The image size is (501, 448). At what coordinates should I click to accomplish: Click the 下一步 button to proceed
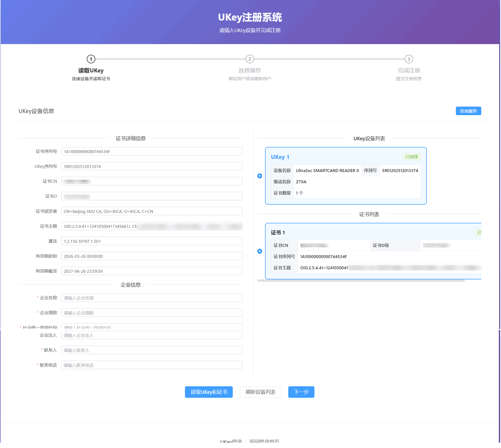[x=301, y=392]
